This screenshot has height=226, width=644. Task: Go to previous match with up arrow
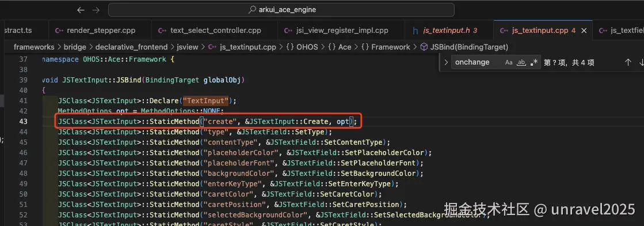tap(628, 63)
